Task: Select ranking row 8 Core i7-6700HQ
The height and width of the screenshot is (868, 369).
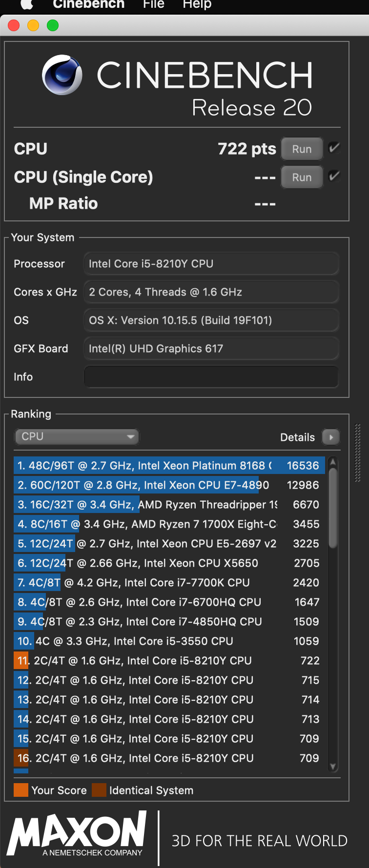Action: click(169, 602)
